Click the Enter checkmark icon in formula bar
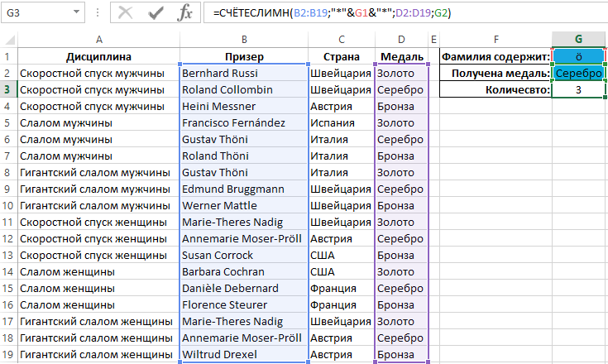Screen dimensions: 608x364 click(156, 13)
